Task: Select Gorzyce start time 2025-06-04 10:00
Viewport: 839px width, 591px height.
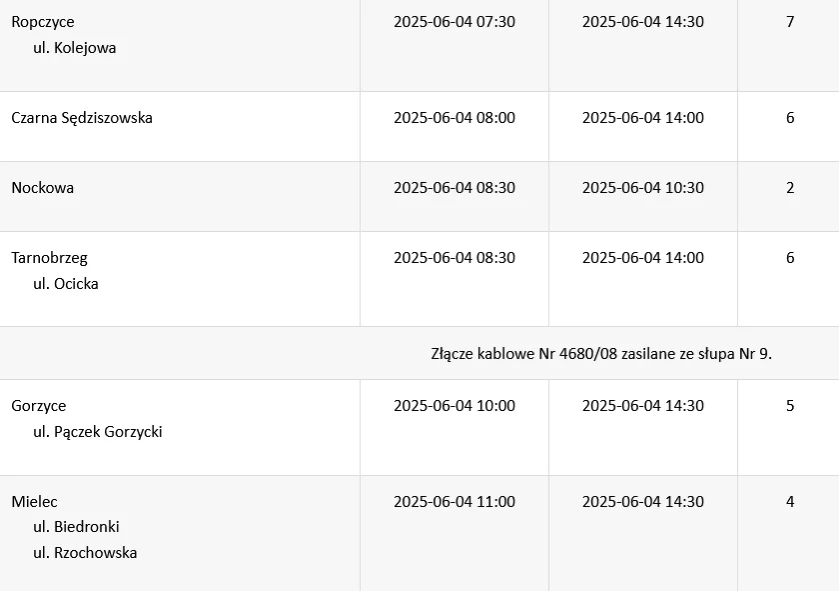Action: pyautogui.click(x=454, y=406)
